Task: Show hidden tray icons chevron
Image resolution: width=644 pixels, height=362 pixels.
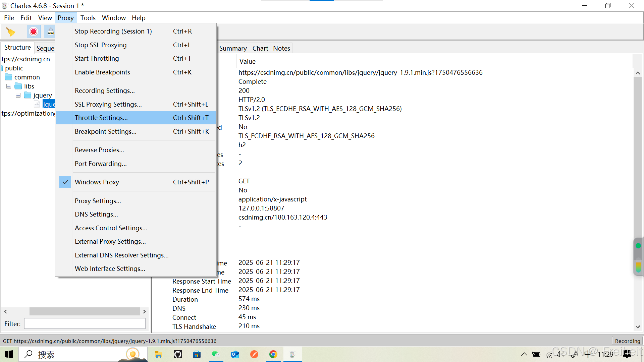Action: click(524, 354)
